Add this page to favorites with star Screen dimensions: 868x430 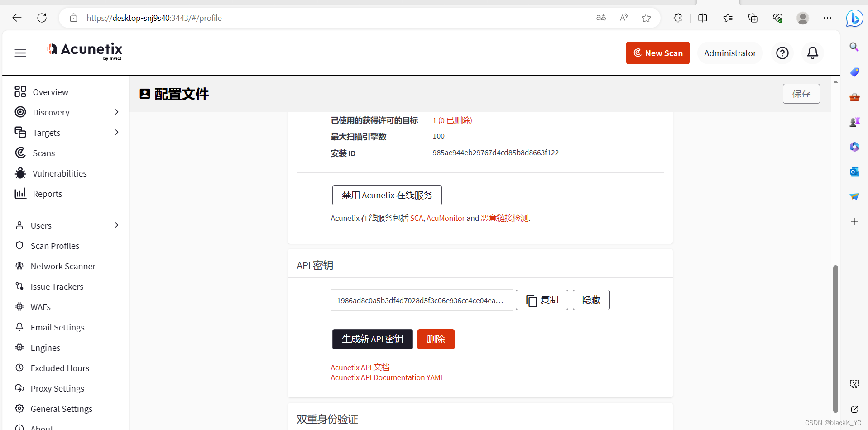point(646,18)
